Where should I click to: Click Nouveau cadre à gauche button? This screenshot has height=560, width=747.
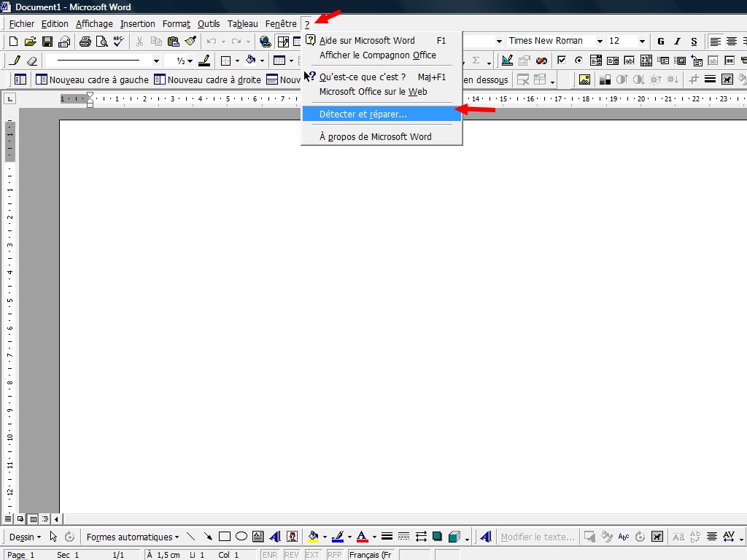tap(93, 79)
